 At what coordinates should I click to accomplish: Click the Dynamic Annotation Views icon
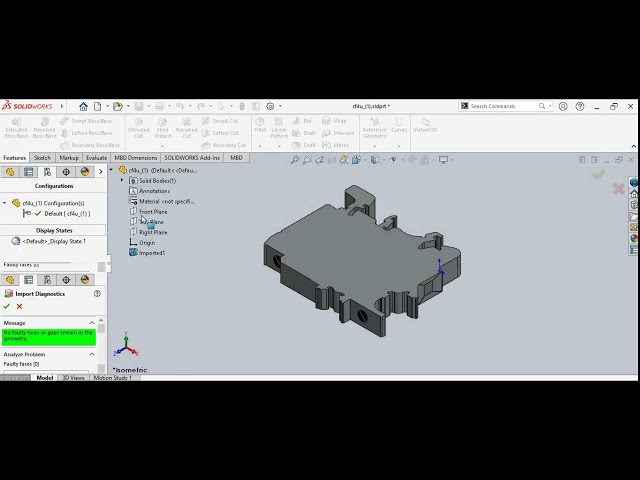(344, 160)
